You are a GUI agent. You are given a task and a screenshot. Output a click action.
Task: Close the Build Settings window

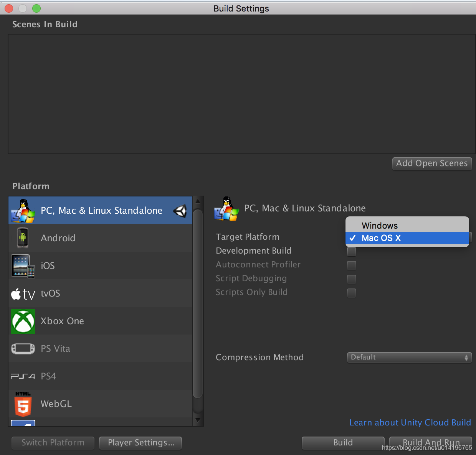coord(8,8)
